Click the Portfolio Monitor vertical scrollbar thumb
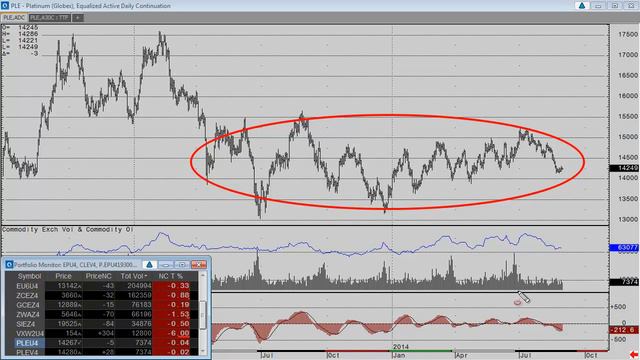 tap(202, 315)
